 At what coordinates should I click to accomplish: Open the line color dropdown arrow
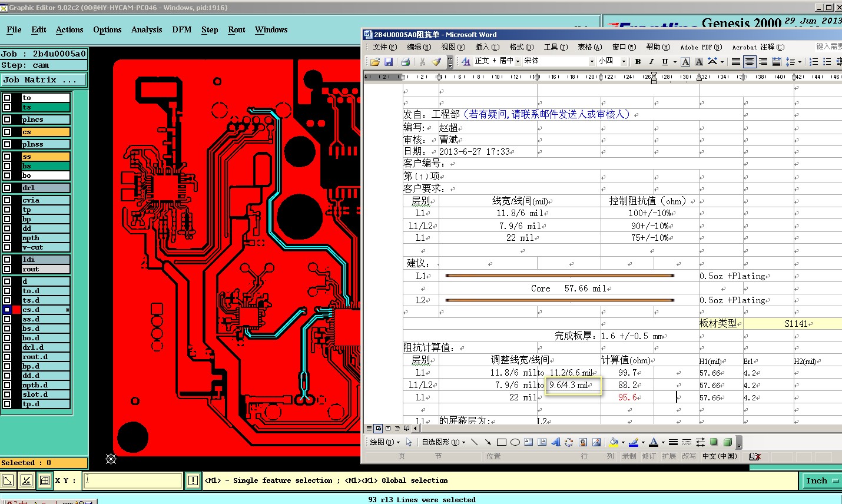tap(643, 442)
